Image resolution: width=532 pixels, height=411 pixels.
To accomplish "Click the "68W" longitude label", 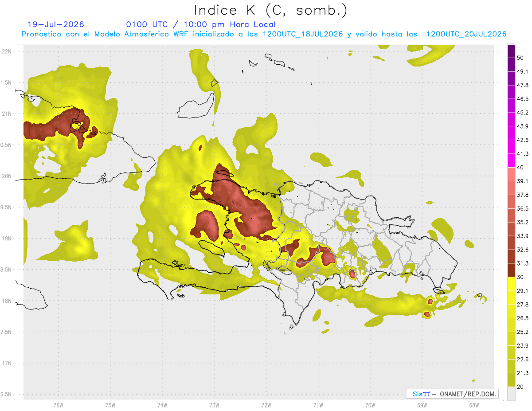I will 474,405.
